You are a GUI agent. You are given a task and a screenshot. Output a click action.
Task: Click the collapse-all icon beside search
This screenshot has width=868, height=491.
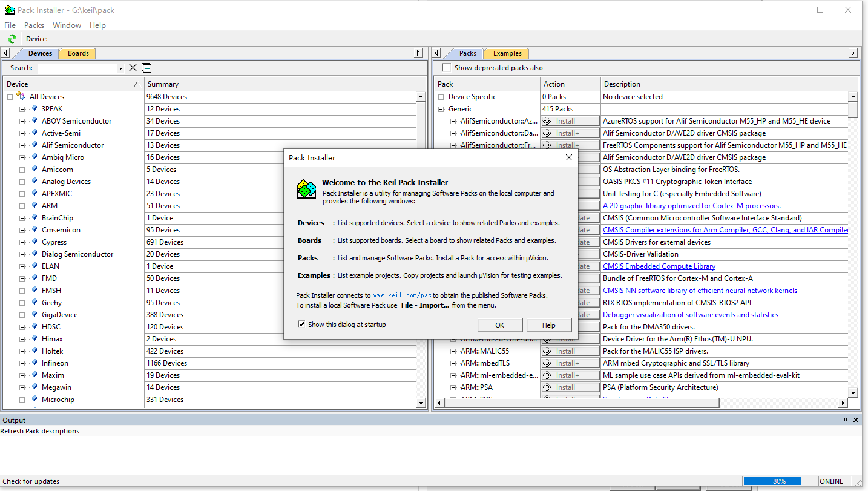pyautogui.click(x=146, y=68)
